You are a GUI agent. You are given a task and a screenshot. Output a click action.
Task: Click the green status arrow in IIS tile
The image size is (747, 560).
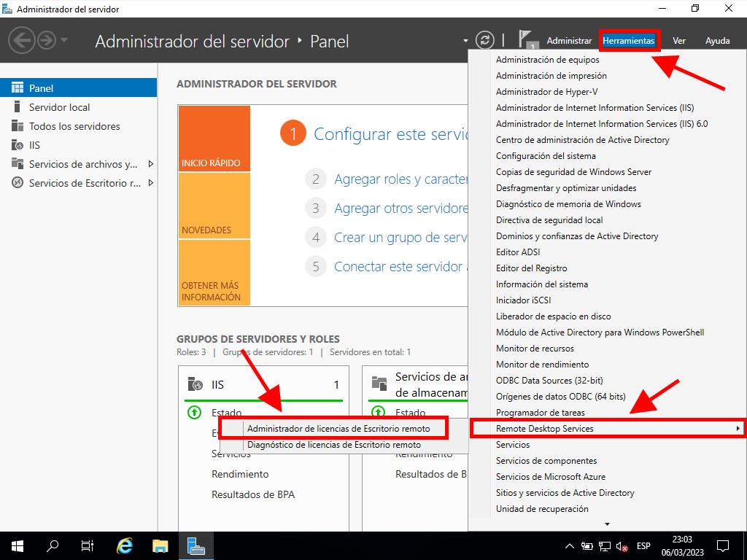coord(194,413)
